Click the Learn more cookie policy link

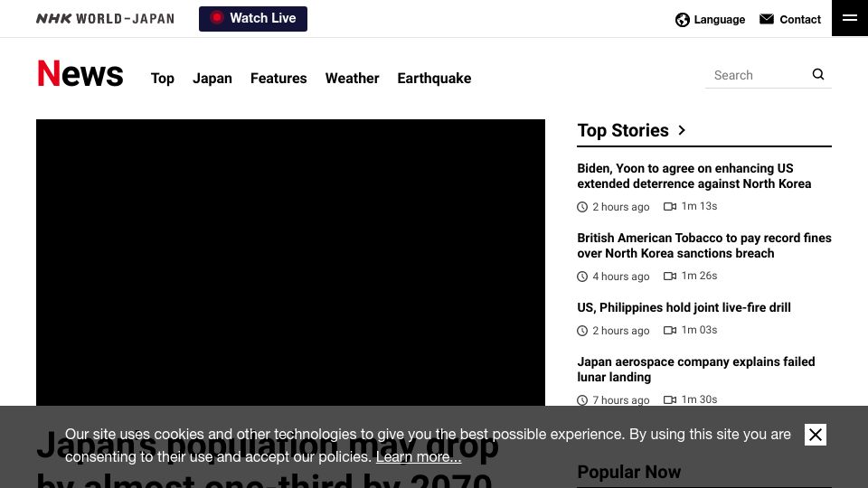click(x=419, y=457)
